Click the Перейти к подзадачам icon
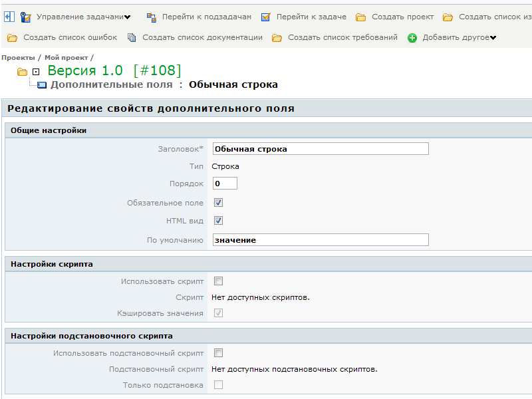This screenshot has height=399, width=532. pos(151,17)
